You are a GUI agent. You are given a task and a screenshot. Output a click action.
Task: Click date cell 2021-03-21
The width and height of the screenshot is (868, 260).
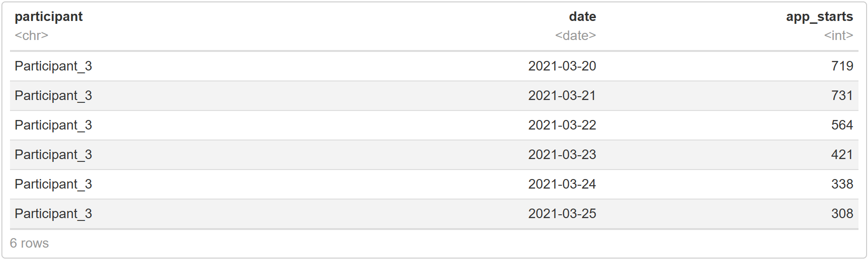562,96
